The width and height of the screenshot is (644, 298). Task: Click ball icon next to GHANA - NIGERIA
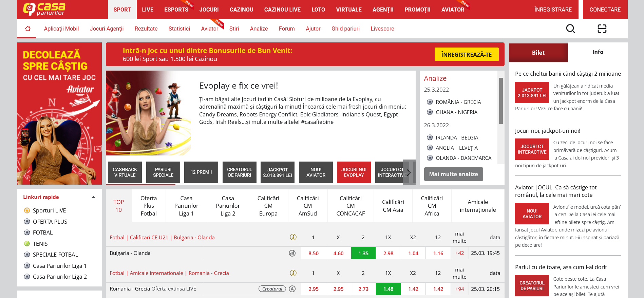point(430,112)
